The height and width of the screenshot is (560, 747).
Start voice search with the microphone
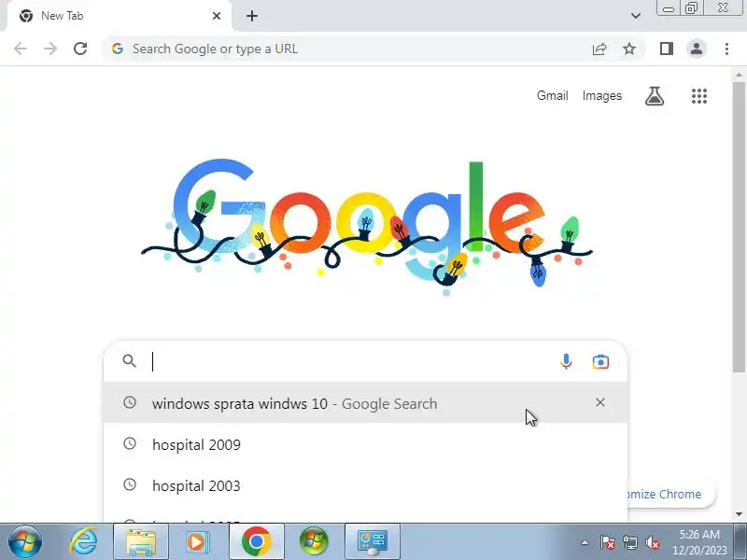coord(566,362)
